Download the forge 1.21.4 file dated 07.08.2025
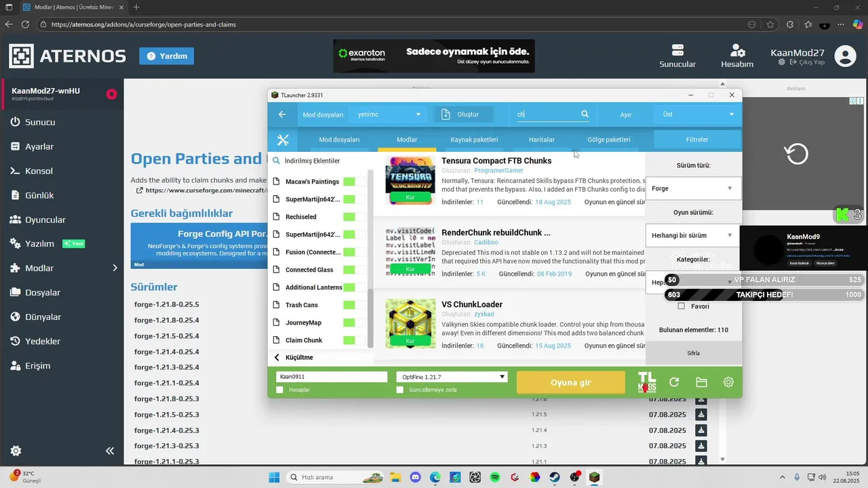Screen dimensions: 868x488 click(701, 430)
